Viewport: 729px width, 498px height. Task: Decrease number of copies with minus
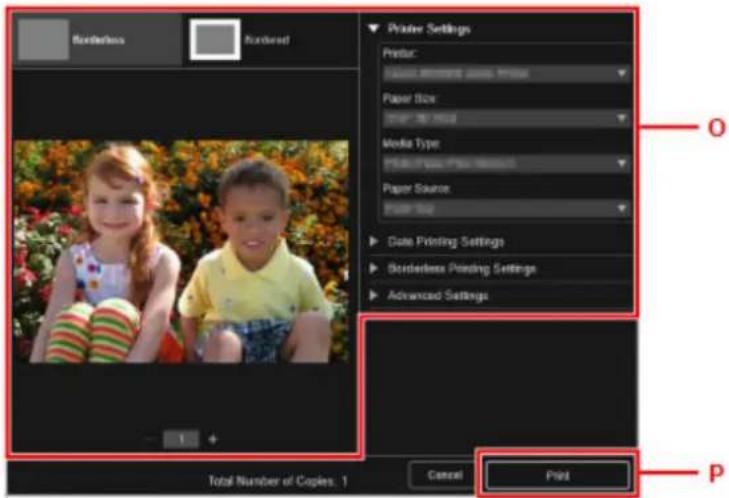(150, 439)
